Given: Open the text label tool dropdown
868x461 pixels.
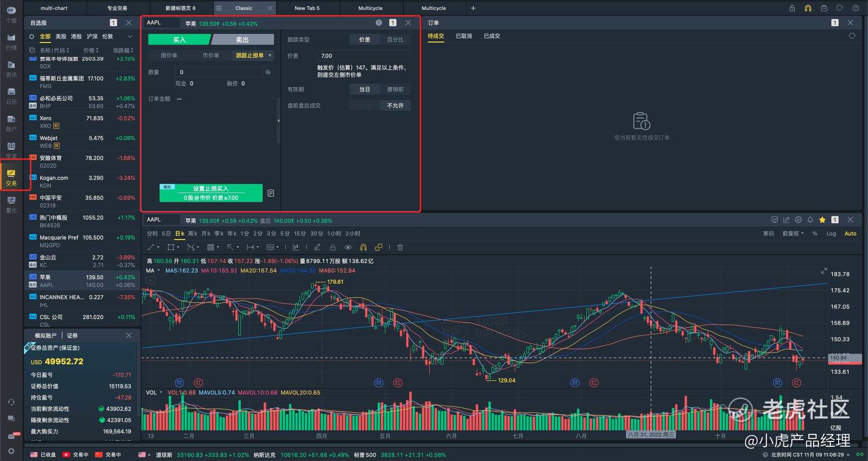Looking at the screenshot, I should click(277, 247).
